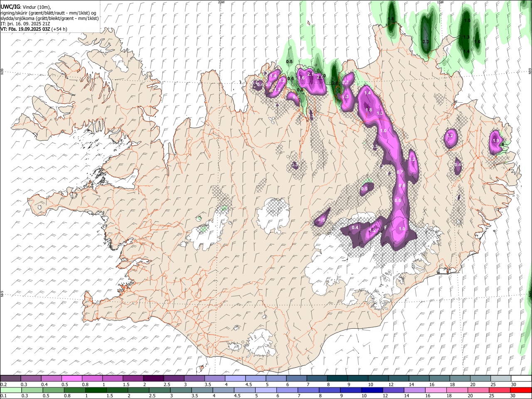Select bottom legend light pink swatch labeled 16
This screenshot has height=399, width=532.
436,390
